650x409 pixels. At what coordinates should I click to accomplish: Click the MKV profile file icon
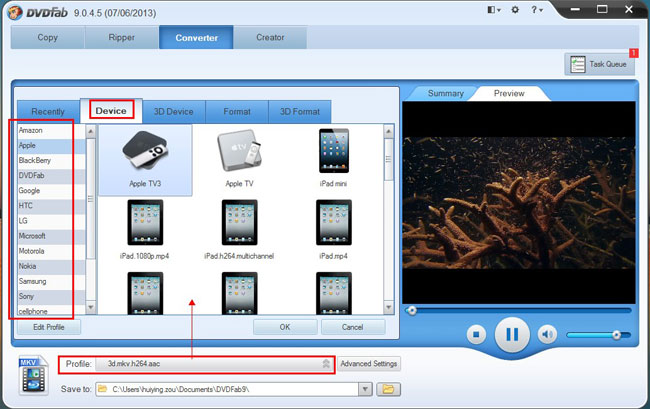tap(33, 375)
